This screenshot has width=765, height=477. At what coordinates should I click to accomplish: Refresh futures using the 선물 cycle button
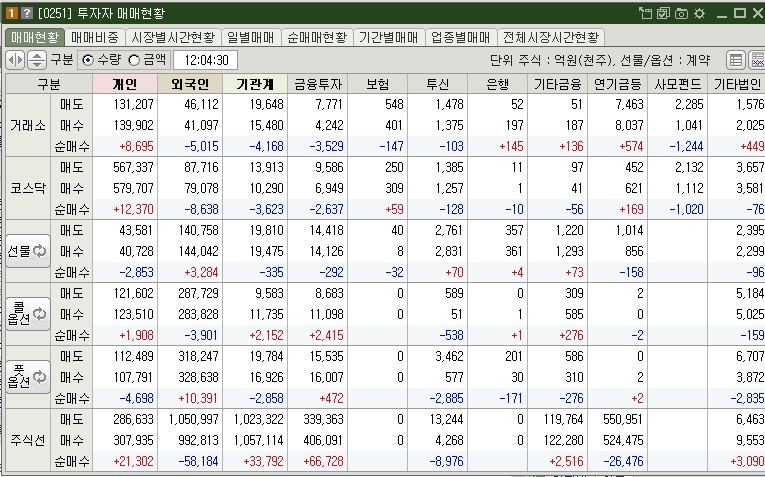[28, 251]
